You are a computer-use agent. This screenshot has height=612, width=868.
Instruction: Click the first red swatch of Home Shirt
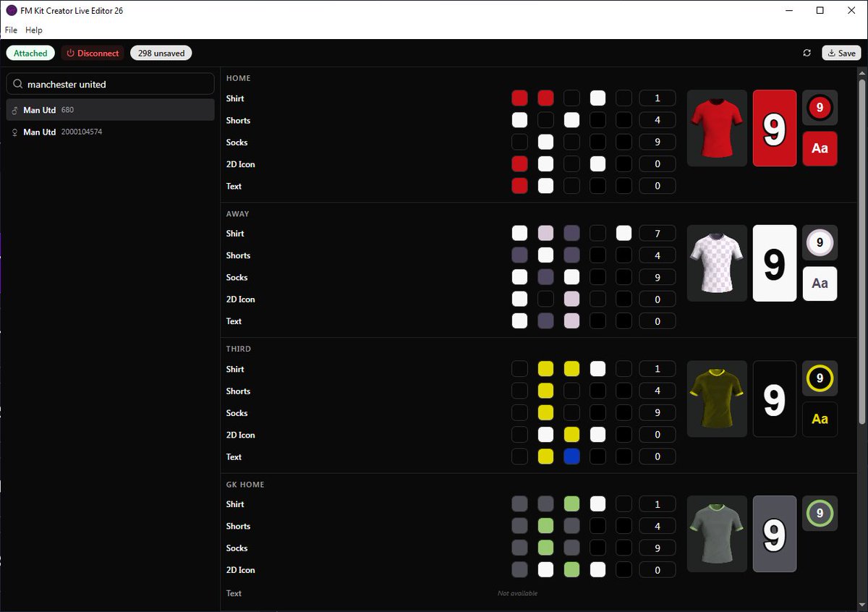click(519, 98)
